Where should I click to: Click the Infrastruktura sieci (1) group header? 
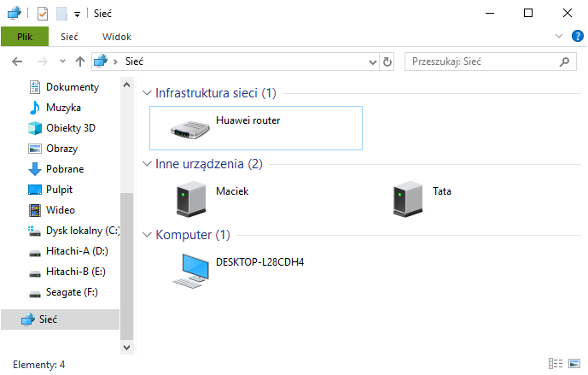[x=216, y=93]
